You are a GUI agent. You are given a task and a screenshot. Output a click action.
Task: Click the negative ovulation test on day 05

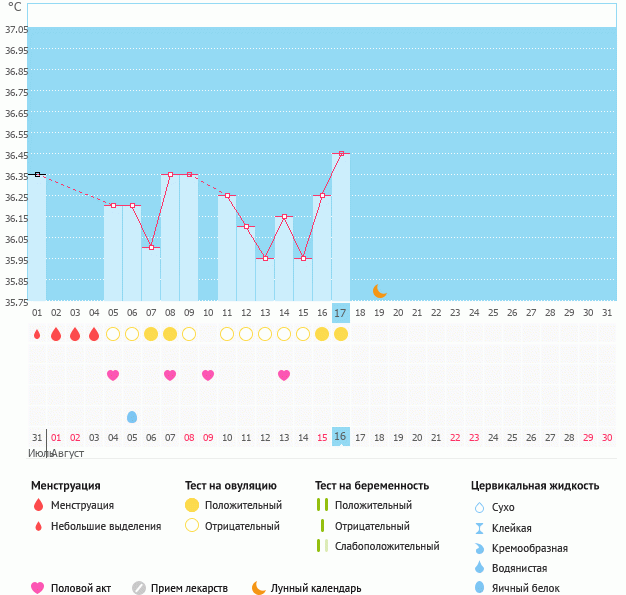pos(113,334)
